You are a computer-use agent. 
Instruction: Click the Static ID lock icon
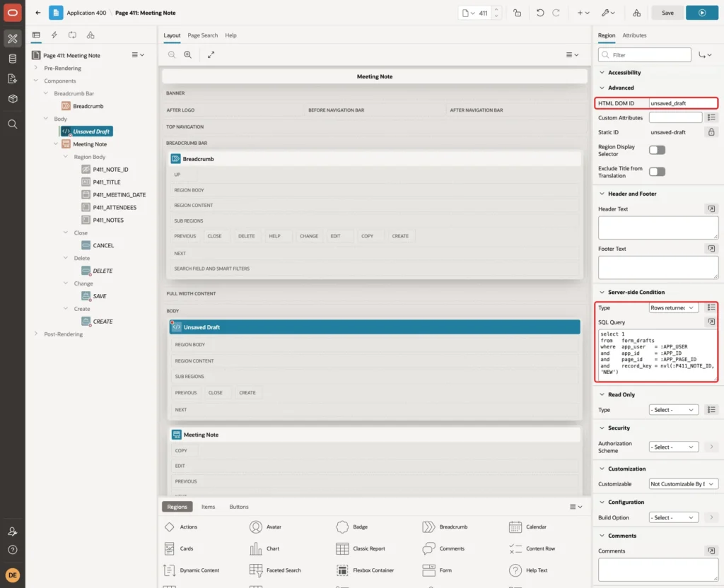click(x=711, y=132)
